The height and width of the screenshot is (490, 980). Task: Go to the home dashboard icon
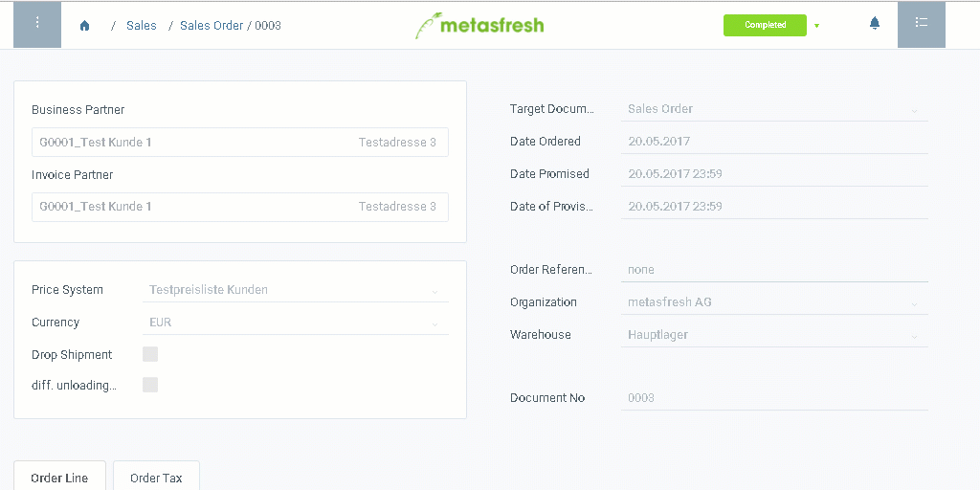(x=85, y=26)
